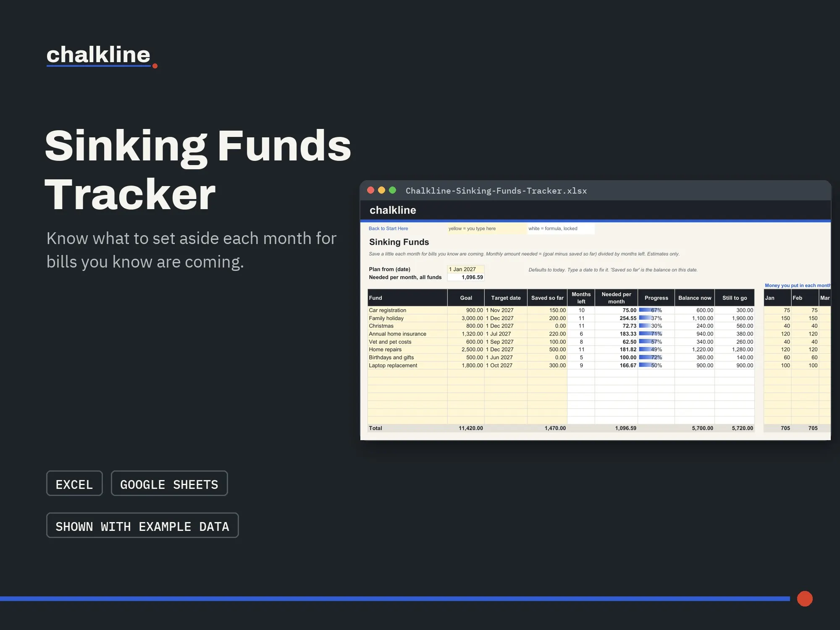The height and width of the screenshot is (630, 840).
Task: Select the Months left column header
Action: click(581, 298)
